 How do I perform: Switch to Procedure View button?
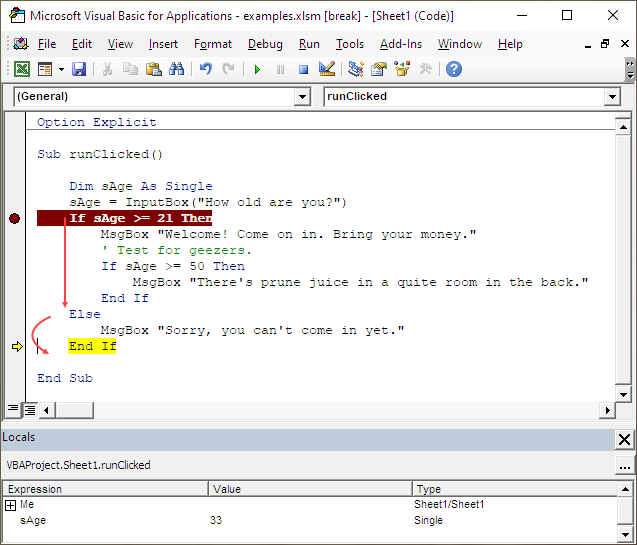(13, 409)
